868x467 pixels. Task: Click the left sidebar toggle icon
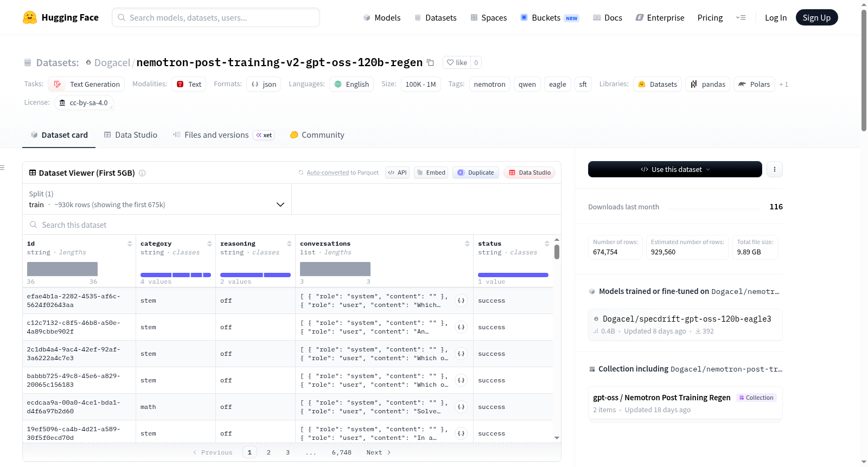pyautogui.click(x=2, y=168)
